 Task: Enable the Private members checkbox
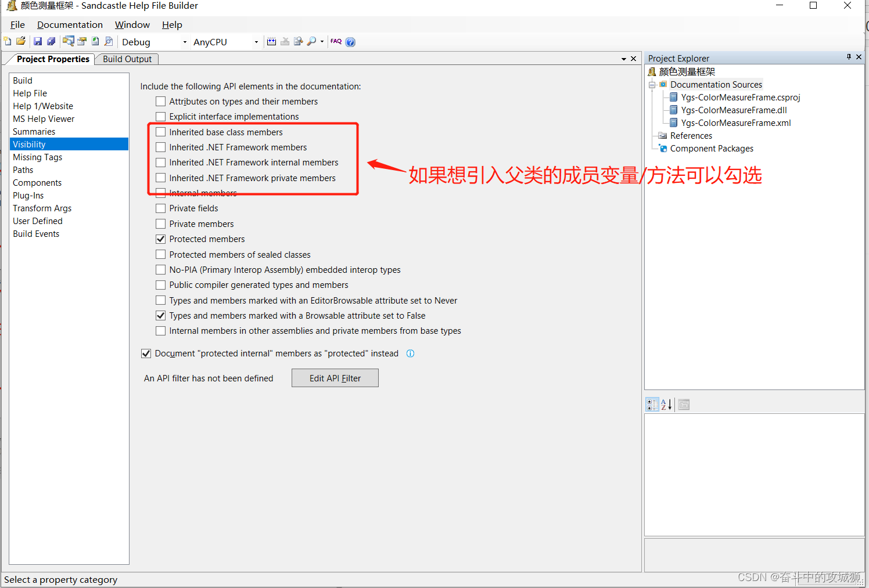(x=161, y=224)
